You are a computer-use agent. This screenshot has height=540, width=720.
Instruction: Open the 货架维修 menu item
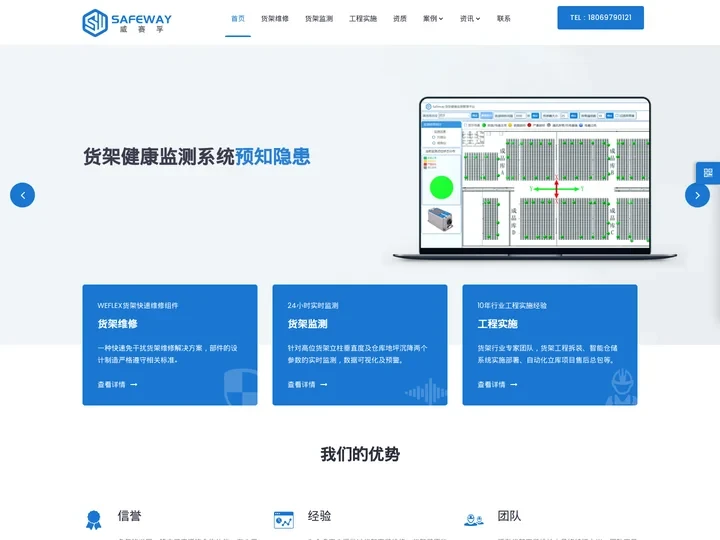pyautogui.click(x=275, y=18)
